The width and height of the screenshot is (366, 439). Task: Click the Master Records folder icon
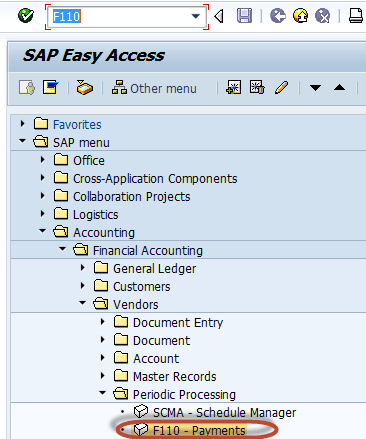tap(121, 376)
